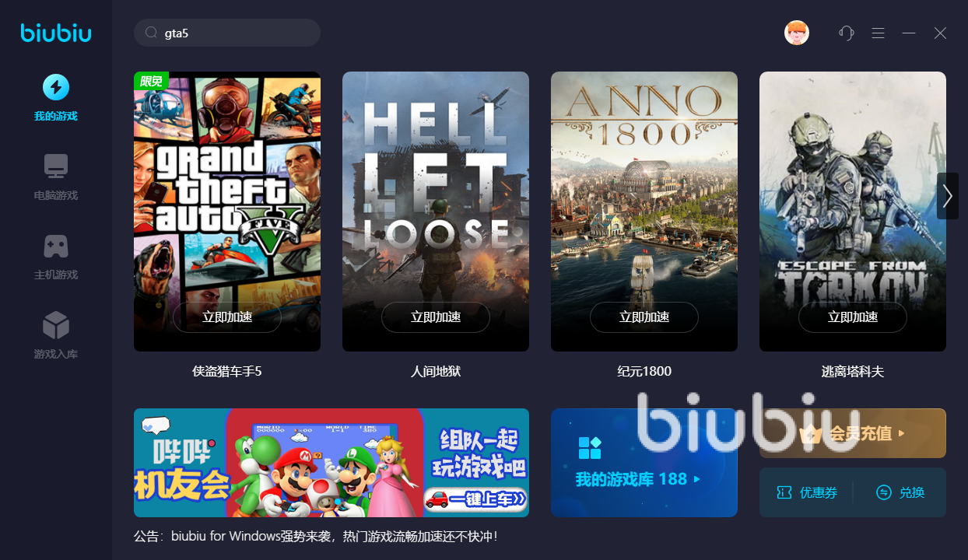Open the 主机游戏 gamepad icon
968x560 pixels.
55,246
